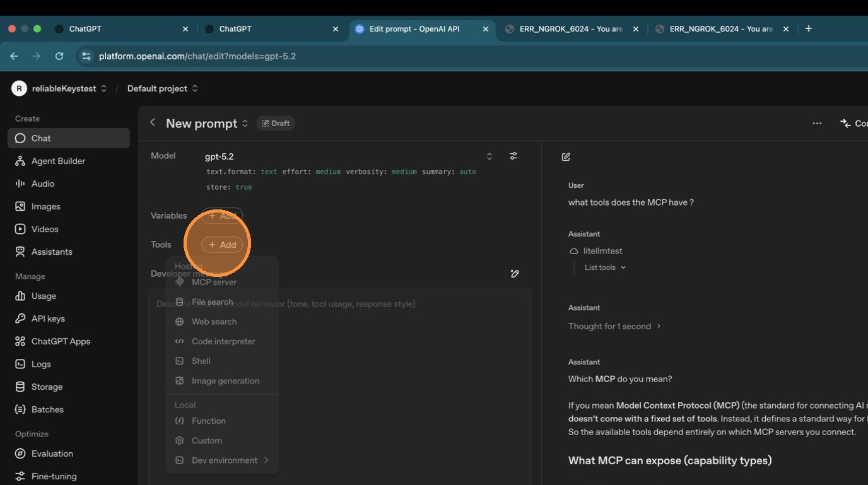The height and width of the screenshot is (485, 868).
Task: Click the browser forward arrow
Action: [37, 56]
